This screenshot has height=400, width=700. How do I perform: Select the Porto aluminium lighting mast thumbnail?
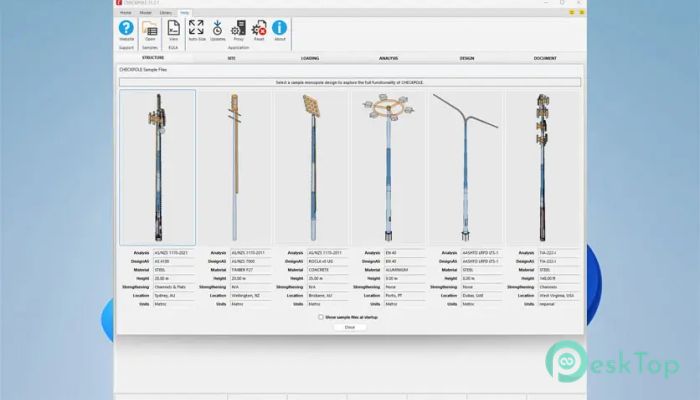click(x=389, y=167)
